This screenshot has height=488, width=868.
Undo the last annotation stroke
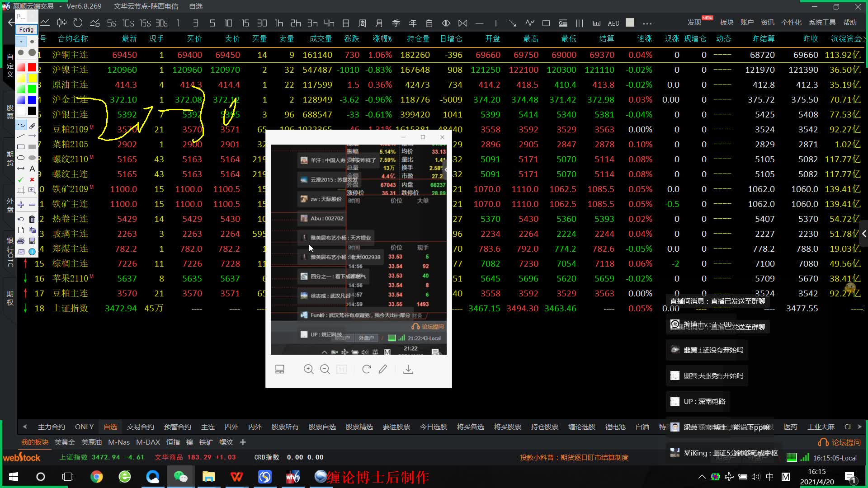[x=21, y=219]
